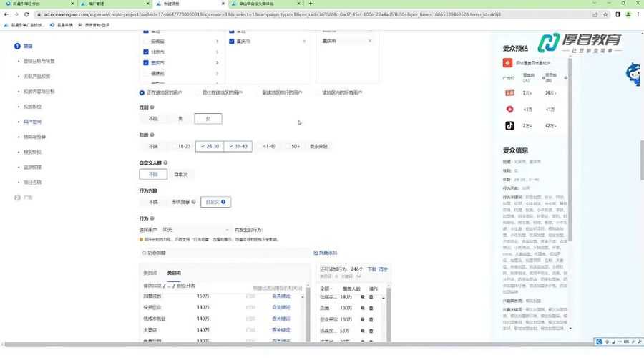Expand the 重庆市 province row chevron
This screenshot has width=644, height=358.
[217, 63]
